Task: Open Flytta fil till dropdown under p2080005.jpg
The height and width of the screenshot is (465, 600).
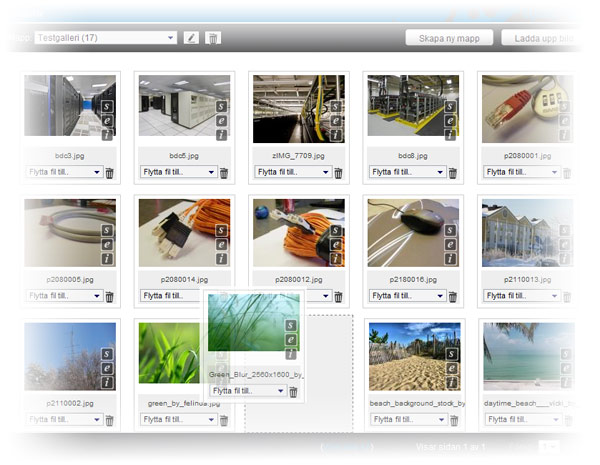Action: tap(65, 295)
